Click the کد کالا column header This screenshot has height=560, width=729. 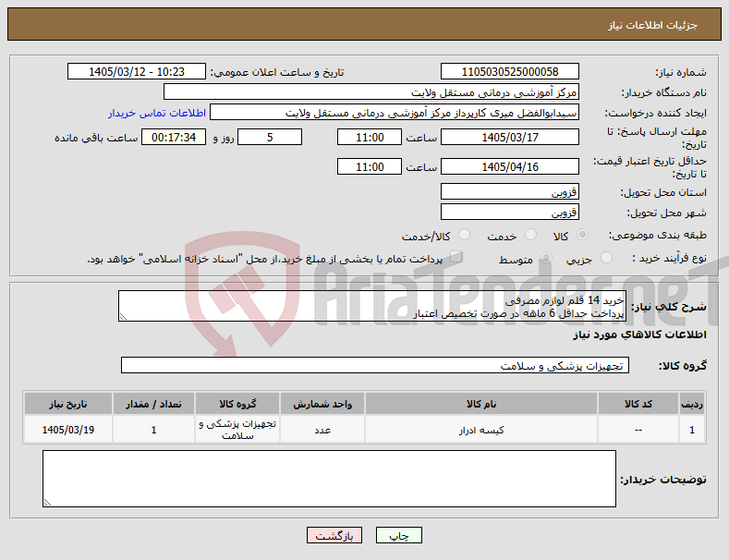(638, 404)
